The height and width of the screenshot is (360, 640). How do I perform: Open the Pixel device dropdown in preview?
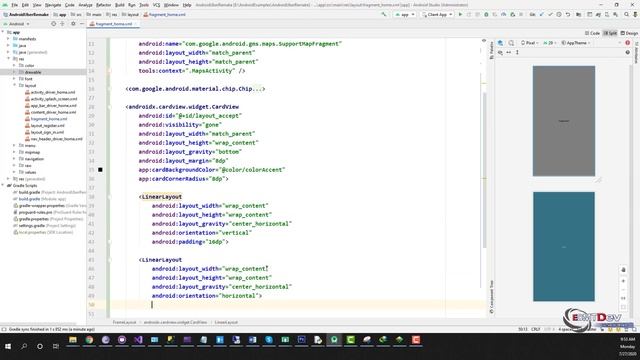(529, 43)
